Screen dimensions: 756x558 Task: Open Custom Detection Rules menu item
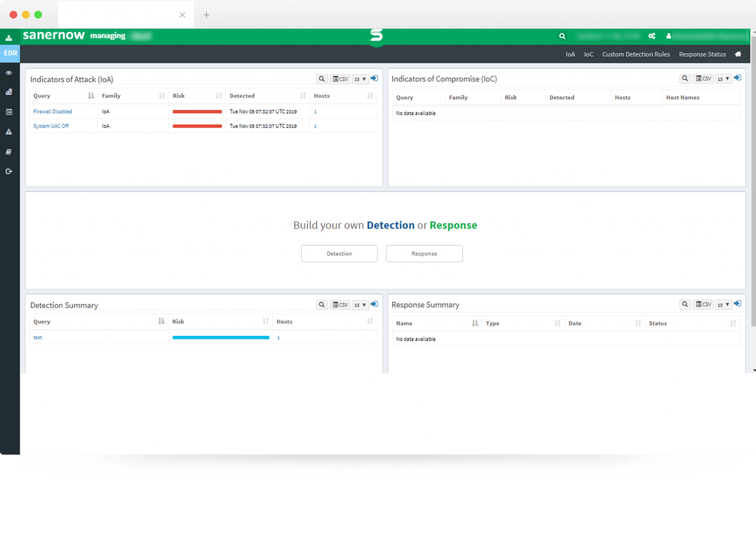click(x=636, y=54)
